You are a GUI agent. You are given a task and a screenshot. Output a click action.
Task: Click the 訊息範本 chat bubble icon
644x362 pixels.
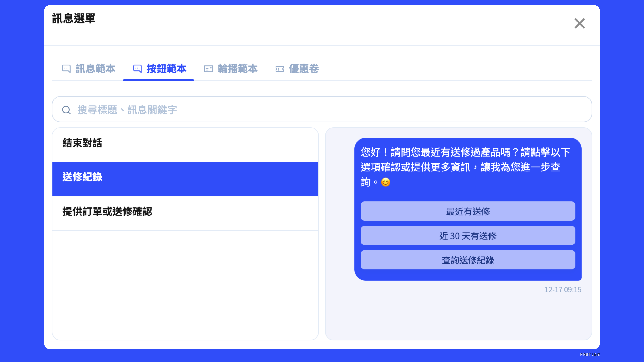coord(66,68)
